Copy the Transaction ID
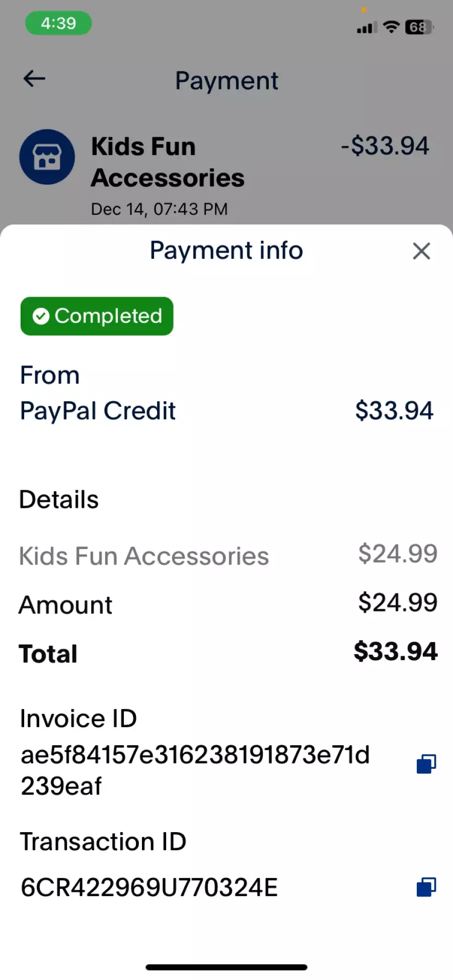Screen dimensions: 453x980 click(x=426, y=887)
